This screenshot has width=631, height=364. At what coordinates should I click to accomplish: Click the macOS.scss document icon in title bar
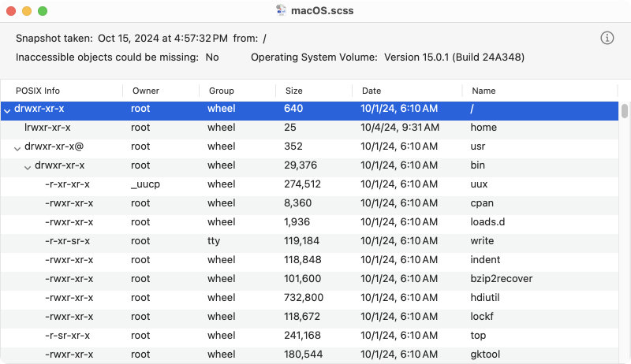click(281, 10)
